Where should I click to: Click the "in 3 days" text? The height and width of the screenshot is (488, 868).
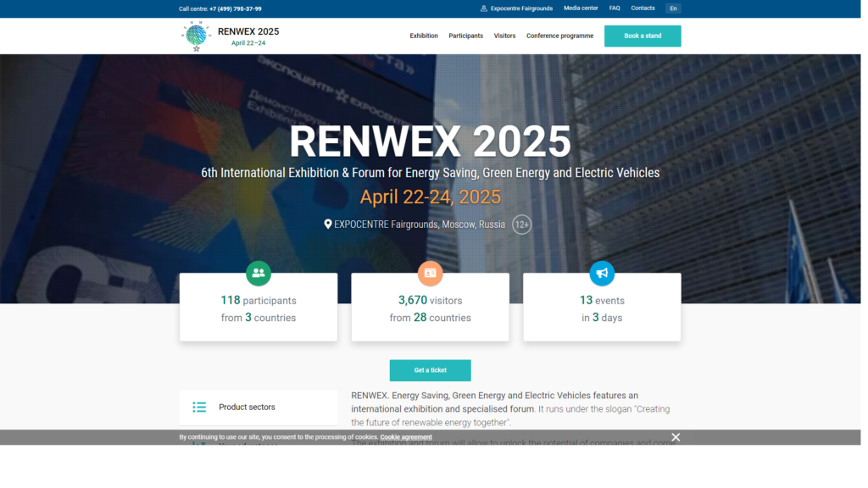coord(602,318)
